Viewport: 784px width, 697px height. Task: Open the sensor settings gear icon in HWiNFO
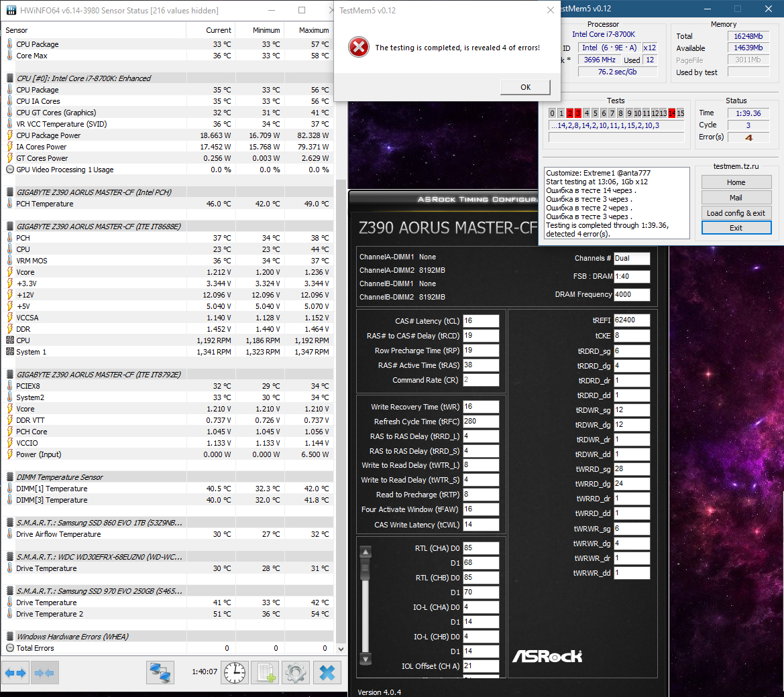point(296,672)
